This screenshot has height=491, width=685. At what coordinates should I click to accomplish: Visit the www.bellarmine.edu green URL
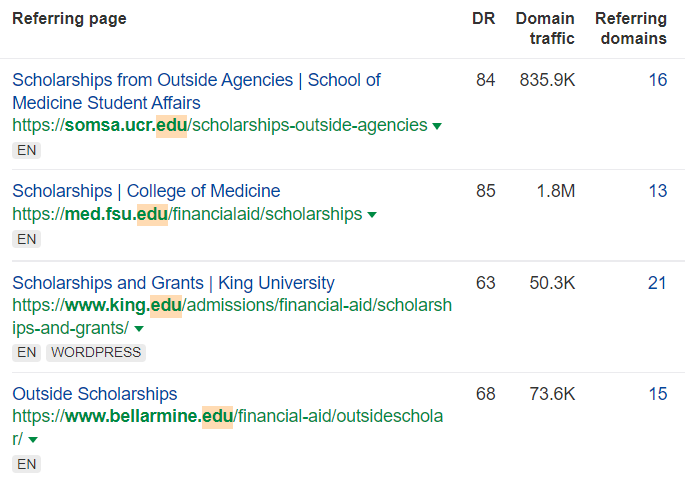[227, 417]
